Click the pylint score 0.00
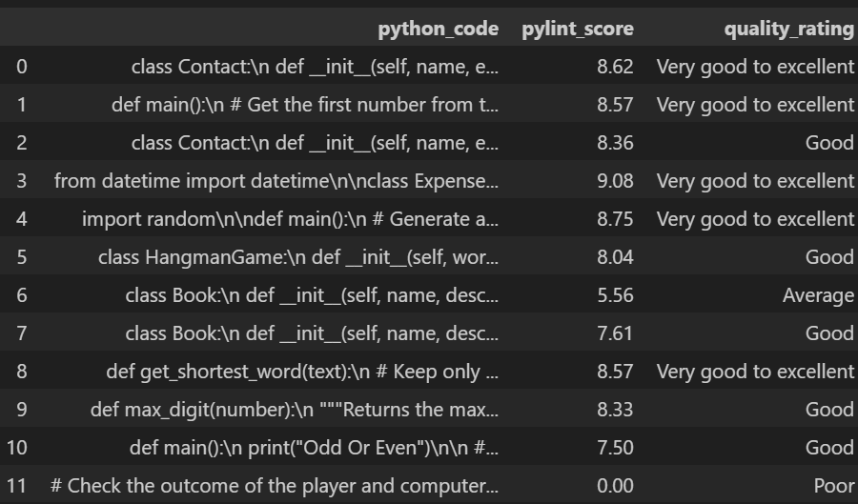The width and height of the screenshot is (858, 504). coord(615,486)
